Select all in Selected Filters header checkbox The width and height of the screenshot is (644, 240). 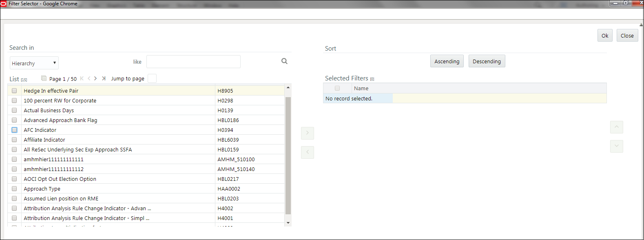coord(337,88)
